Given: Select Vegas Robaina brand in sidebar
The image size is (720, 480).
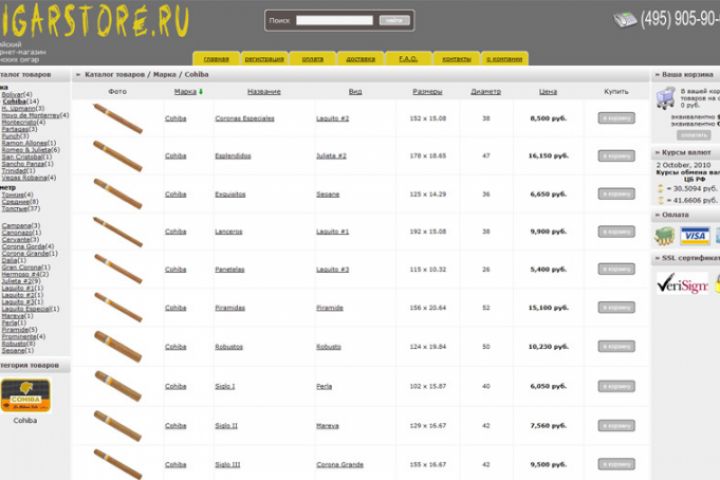Looking at the screenshot, I should [24, 178].
